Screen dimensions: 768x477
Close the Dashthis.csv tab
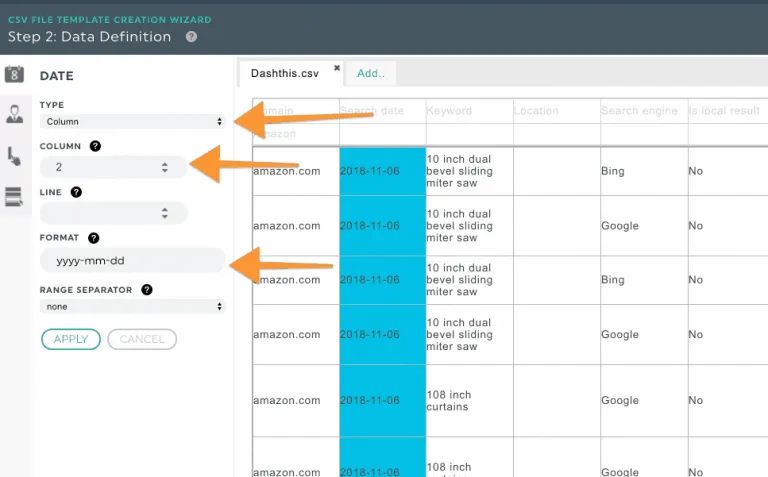pos(337,68)
